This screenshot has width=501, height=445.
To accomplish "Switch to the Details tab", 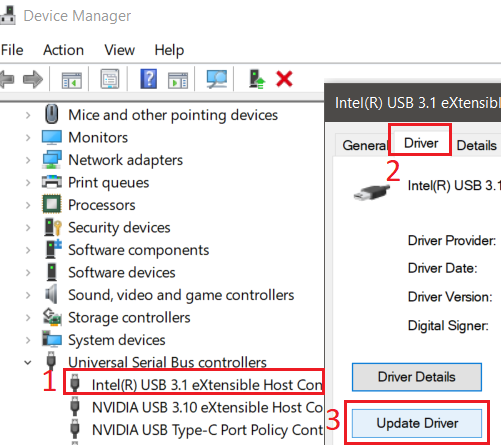I will click(x=477, y=145).
